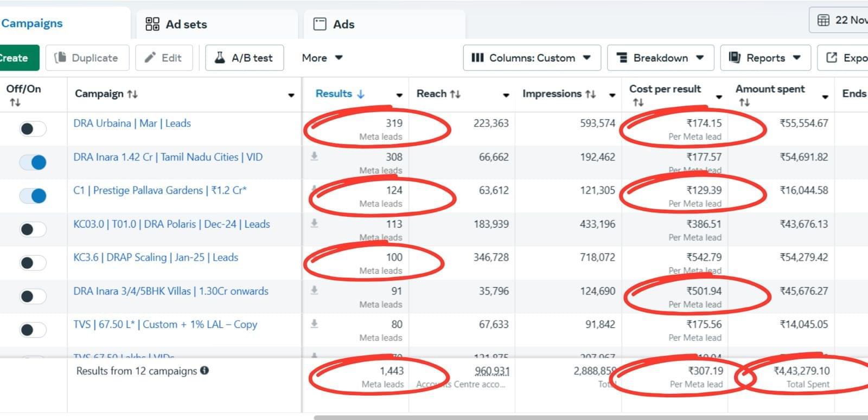
Task: Sort by the Impressions column arrows
Action: point(590,94)
